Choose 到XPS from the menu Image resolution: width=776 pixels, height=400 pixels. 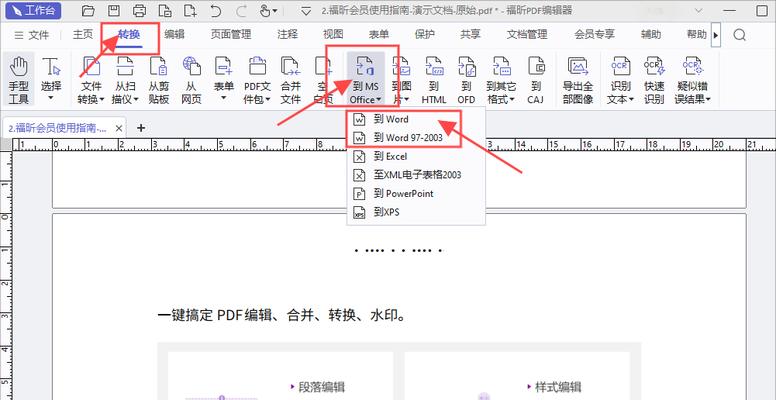pos(416,212)
